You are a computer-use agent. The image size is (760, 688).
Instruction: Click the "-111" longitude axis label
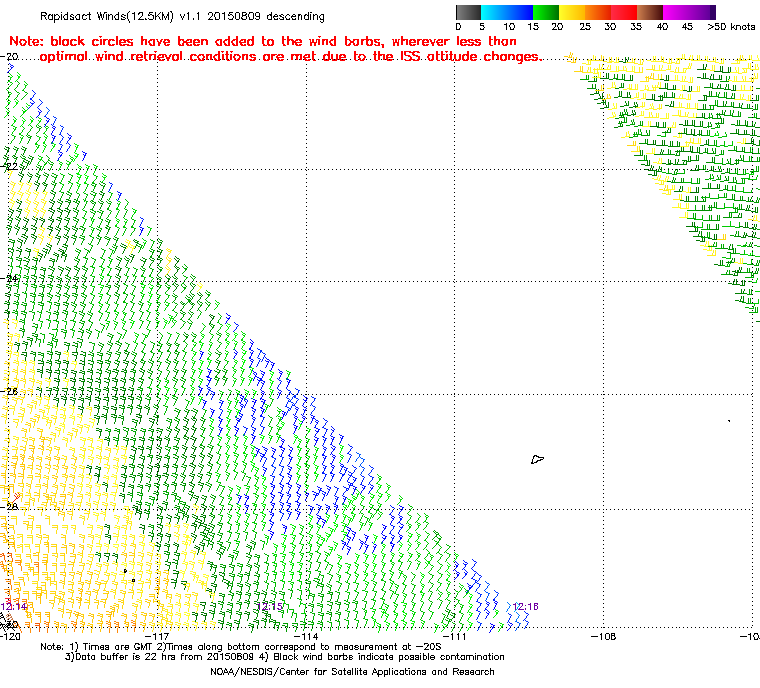pyautogui.click(x=454, y=636)
